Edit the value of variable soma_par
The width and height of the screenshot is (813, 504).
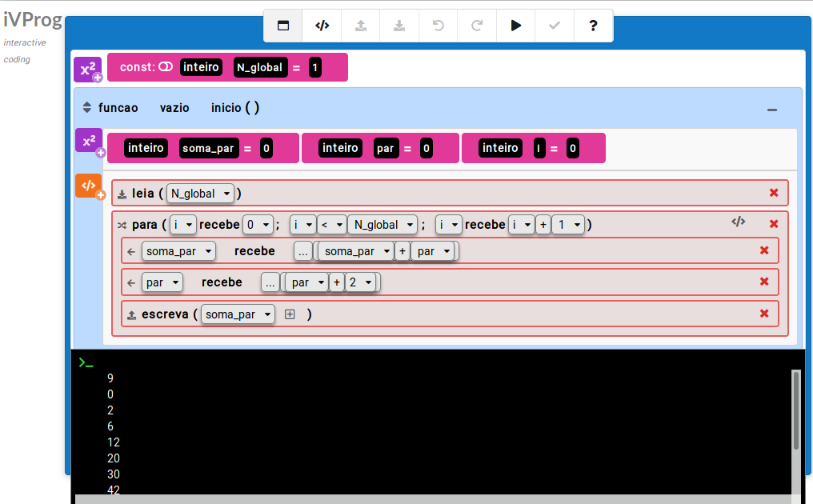click(266, 148)
